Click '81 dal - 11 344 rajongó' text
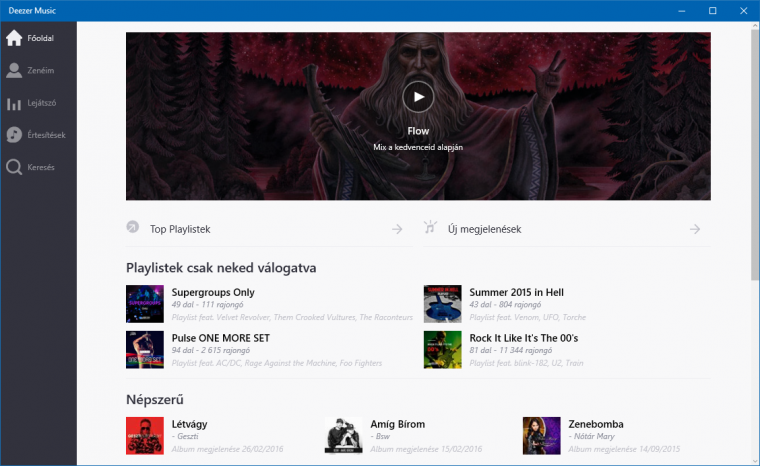Image resolution: width=760 pixels, height=466 pixels. (x=510, y=350)
